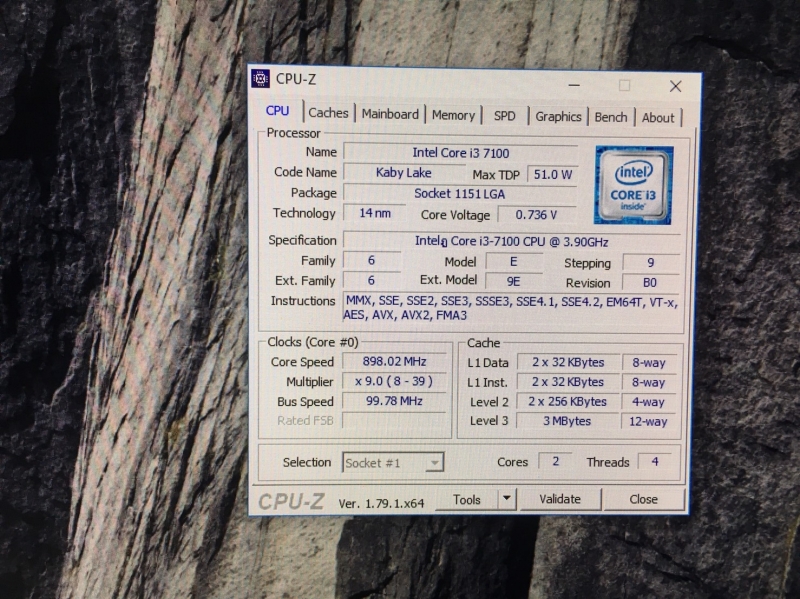This screenshot has height=599, width=800.
Task: Click the Technology value '14 nm'
Action: point(375,213)
